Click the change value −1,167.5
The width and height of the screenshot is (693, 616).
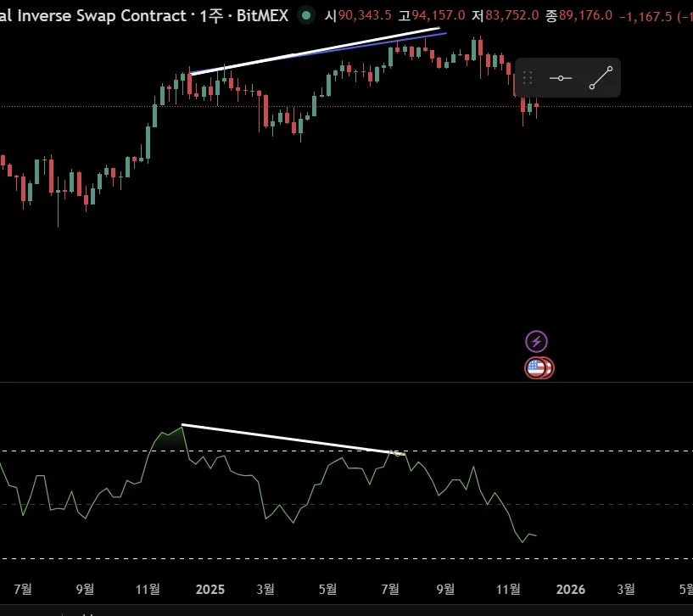coord(645,16)
